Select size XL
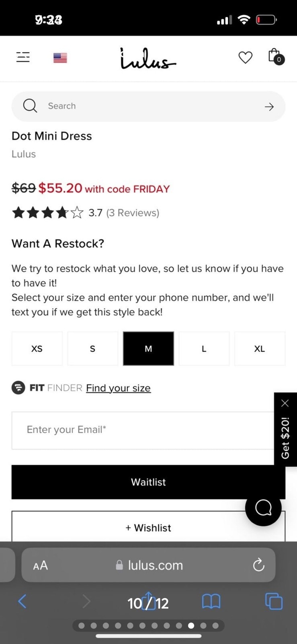The height and width of the screenshot is (644, 297). (260, 349)
